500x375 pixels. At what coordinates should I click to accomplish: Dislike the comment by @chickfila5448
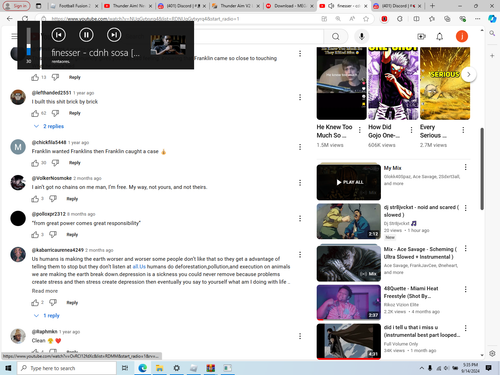coord(55,163)
